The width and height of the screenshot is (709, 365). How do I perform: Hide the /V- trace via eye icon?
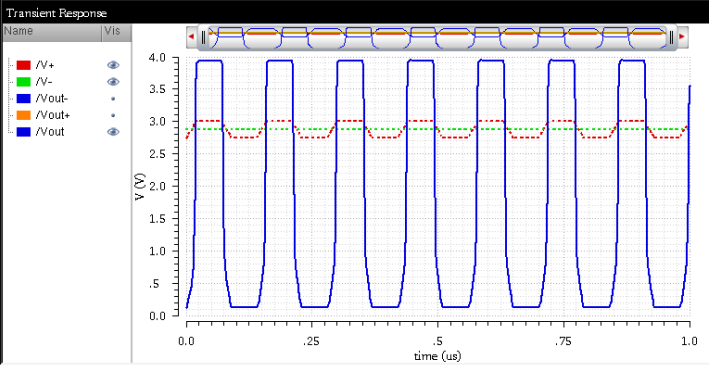(113, 82)
